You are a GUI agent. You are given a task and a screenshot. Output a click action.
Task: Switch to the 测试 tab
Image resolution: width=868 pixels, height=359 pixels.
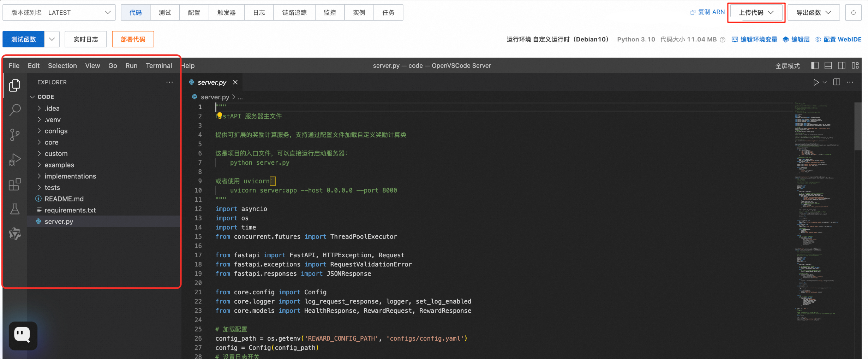(x=165, y=13)
